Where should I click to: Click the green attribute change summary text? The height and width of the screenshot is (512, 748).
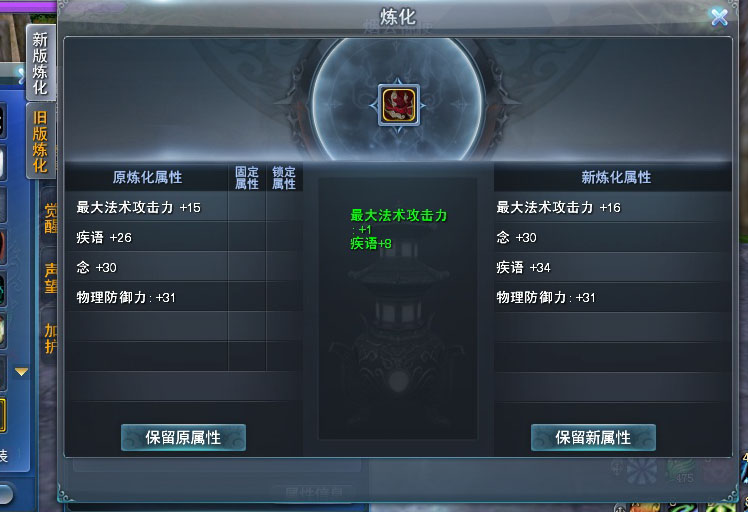pos(398,229)
